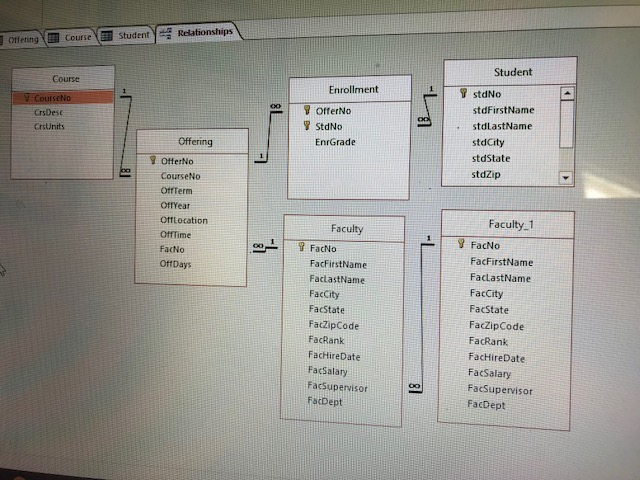This screenshot has width=640, height=480.
Task: Select FacCity in the Faculty table
Action: (324, 294)
